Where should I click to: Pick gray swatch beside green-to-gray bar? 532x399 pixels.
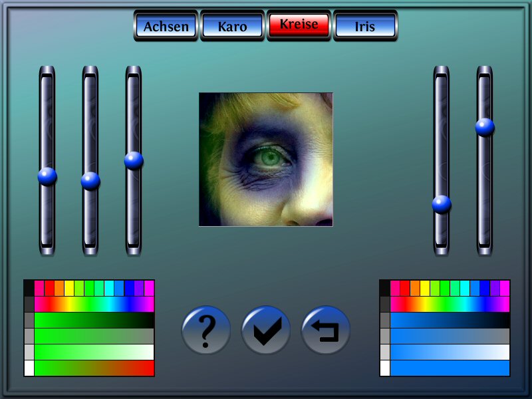29,336
